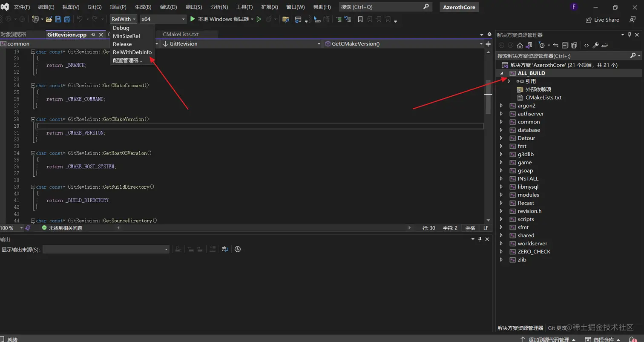
Task: Click the bookmark icon in the toolbar
Action: pyautogui.click(x=360, y=19)
